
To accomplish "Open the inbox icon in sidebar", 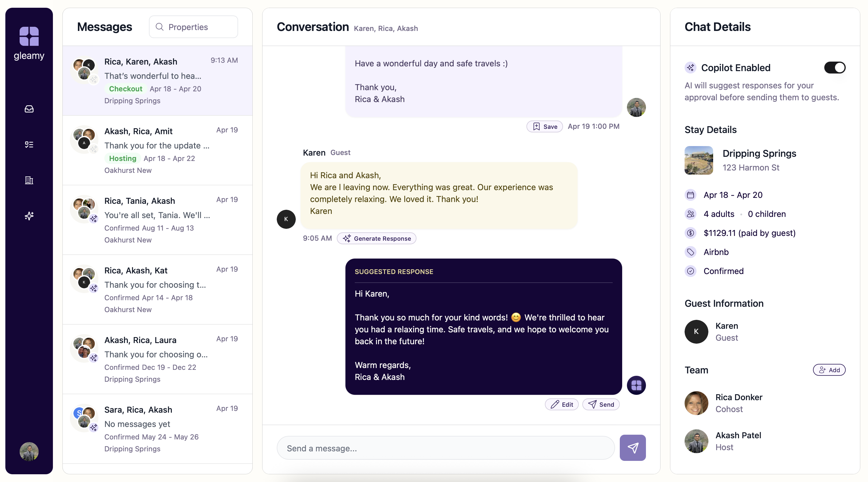I will click(29, 109).
